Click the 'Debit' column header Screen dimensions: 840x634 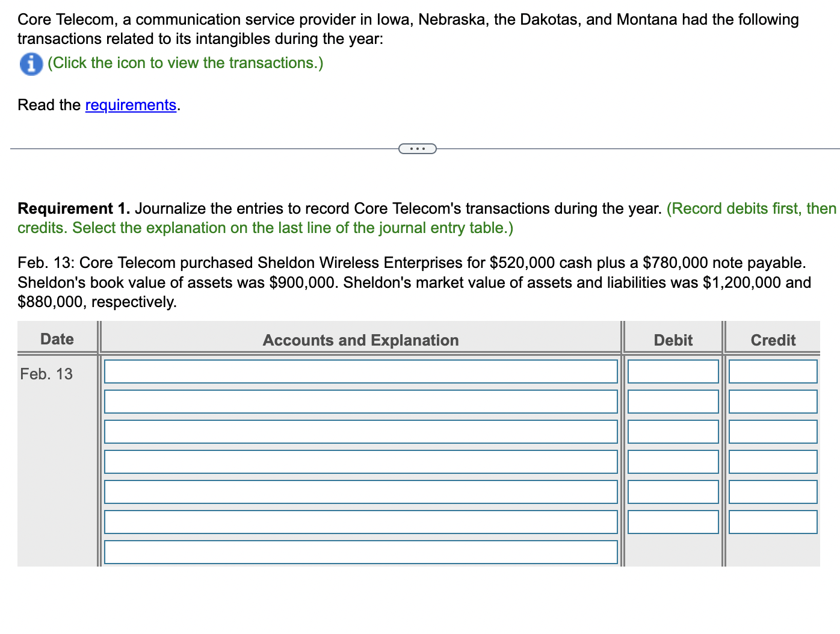[x=673, y=340]
